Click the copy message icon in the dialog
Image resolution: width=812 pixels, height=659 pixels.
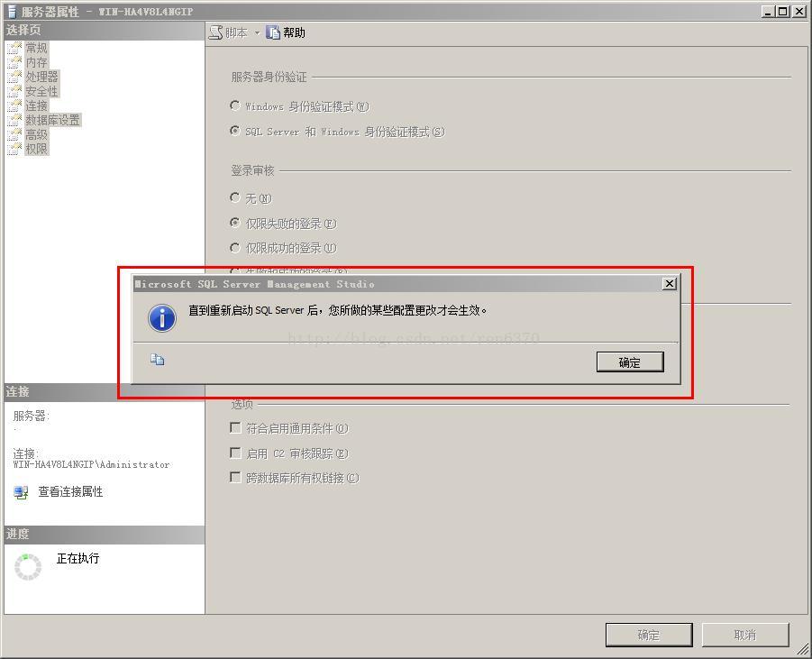158,359
